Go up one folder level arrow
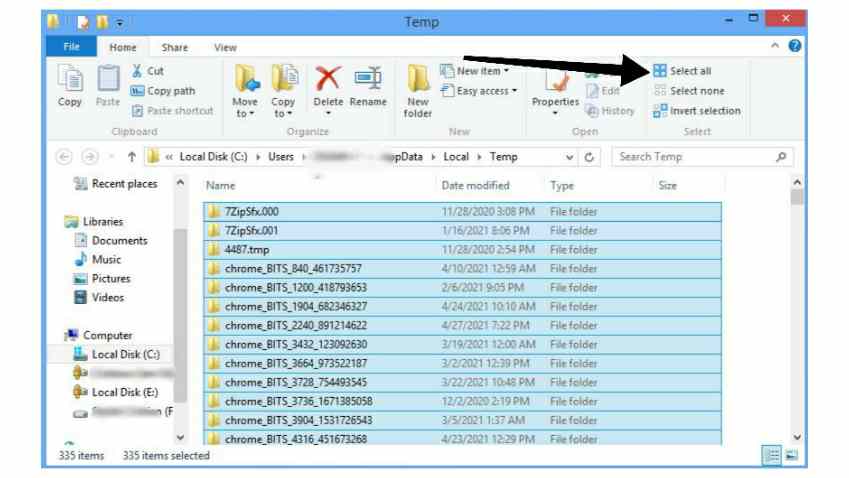The image size is (849, 478). (132, 157)
